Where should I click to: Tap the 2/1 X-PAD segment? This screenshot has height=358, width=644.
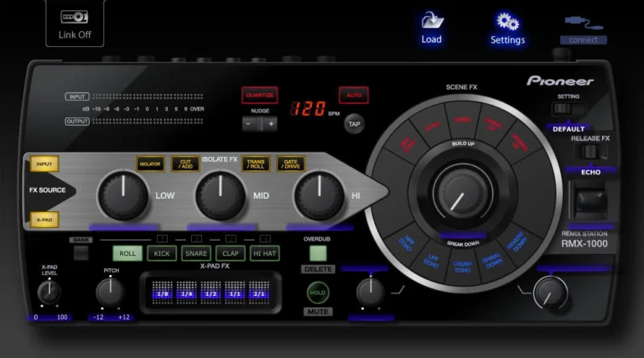[259, 293]
